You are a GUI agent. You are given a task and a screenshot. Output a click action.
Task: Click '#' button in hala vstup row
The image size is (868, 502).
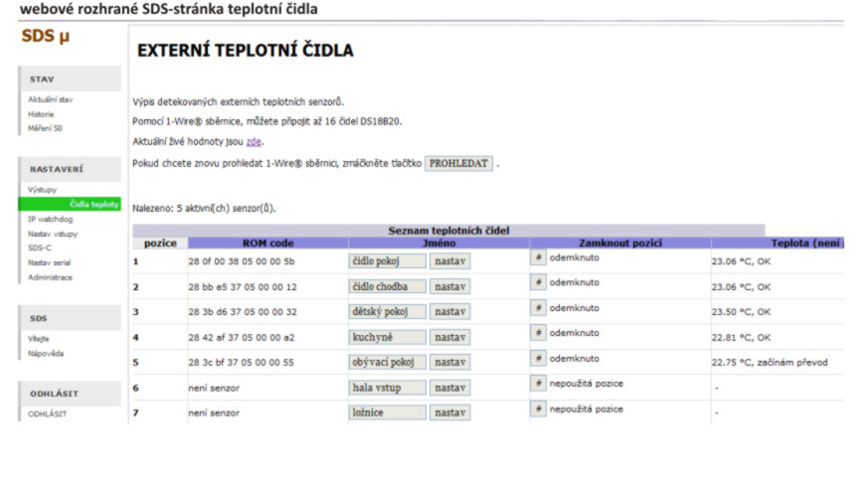pos(538,384)
